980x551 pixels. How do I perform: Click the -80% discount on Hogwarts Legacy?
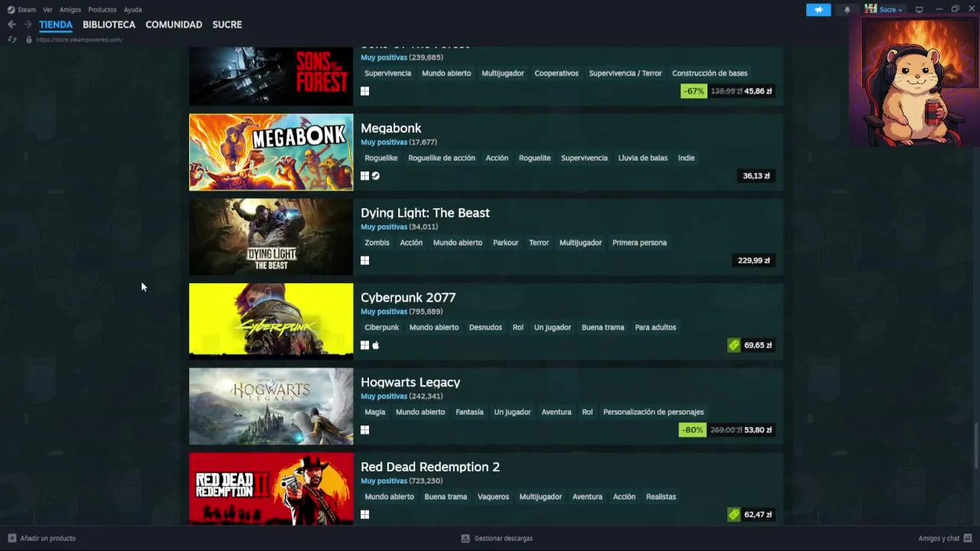(692, 430)
